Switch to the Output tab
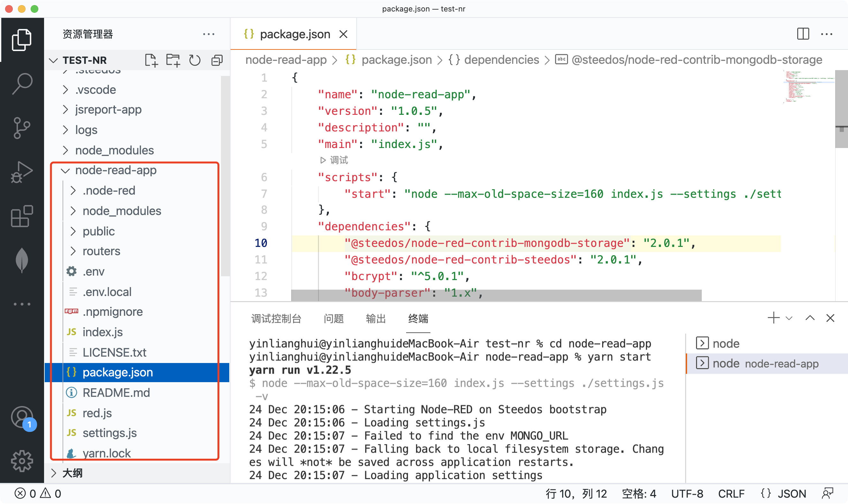The height and width of the screenshot is (504, 848). point(375,319)
